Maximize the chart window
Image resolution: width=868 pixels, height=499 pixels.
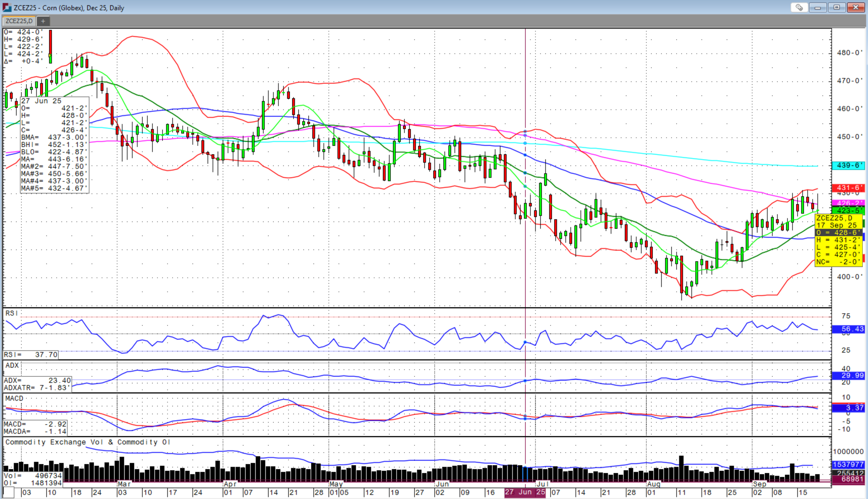tap(837, 7)
